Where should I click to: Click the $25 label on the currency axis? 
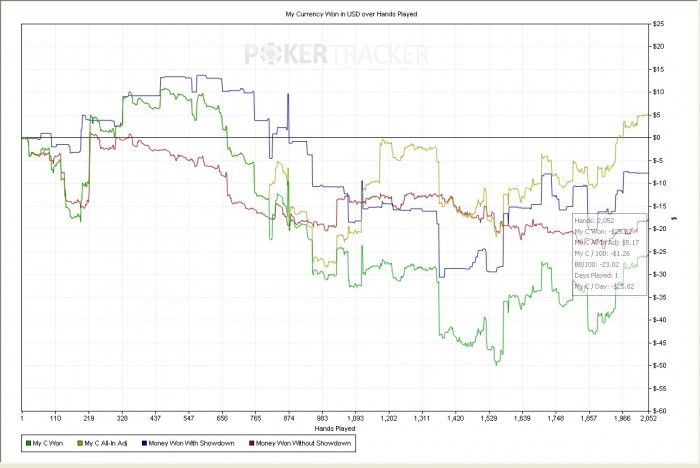(660, 23)
